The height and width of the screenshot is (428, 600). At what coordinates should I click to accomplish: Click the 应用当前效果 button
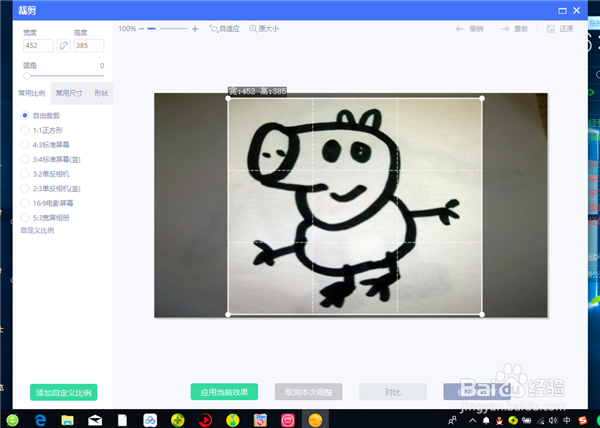pyautogui.click(x=224, y=392)
